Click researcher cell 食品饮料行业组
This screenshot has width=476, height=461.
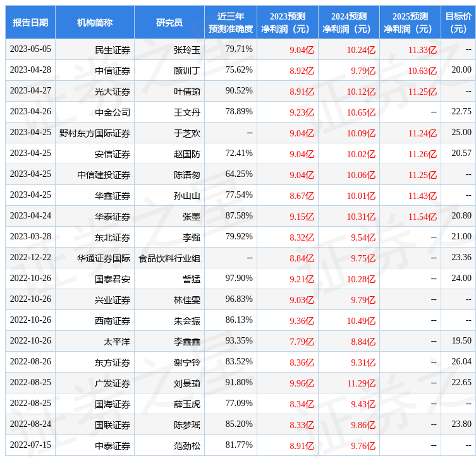[169, 258]
